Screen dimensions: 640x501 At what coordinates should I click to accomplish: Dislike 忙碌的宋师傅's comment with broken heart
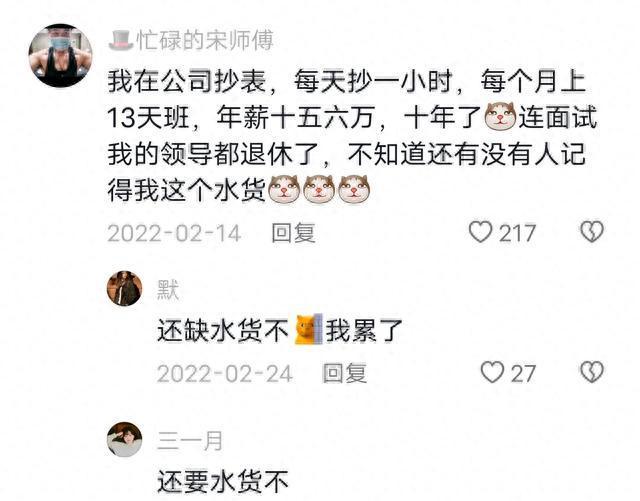pyautogui.click(x=592, y=232)
